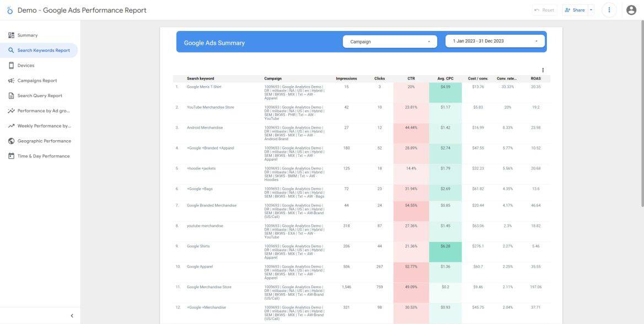This screenshot has height=324, width=644.
Task: Open the Google account menu
Action: (x=630, y=9)
